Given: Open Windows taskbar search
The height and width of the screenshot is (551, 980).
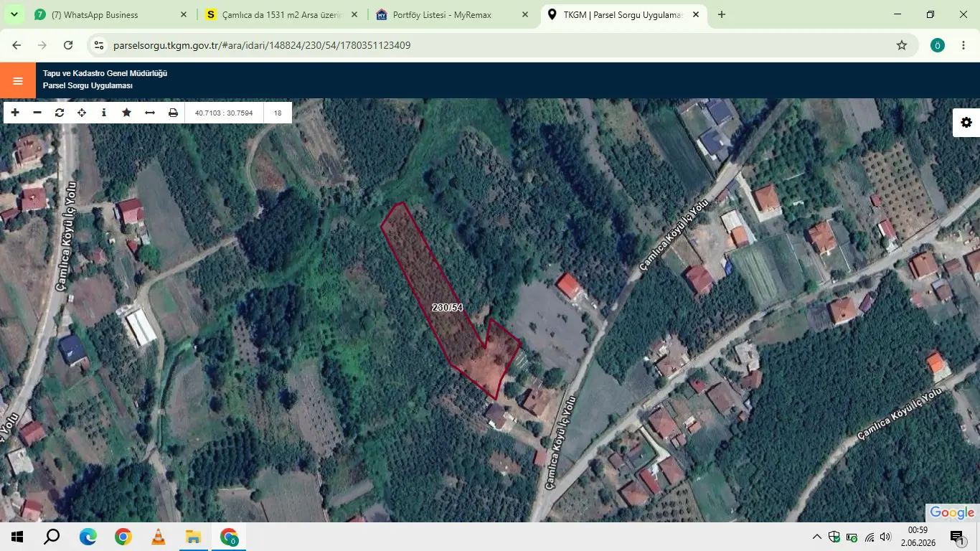Looking at the screenshot, I should (x=52, y=537).
